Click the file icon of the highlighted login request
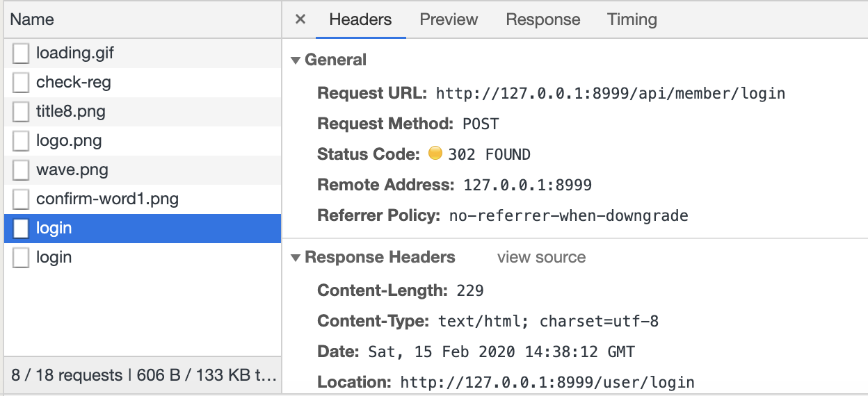 [21, 229]
